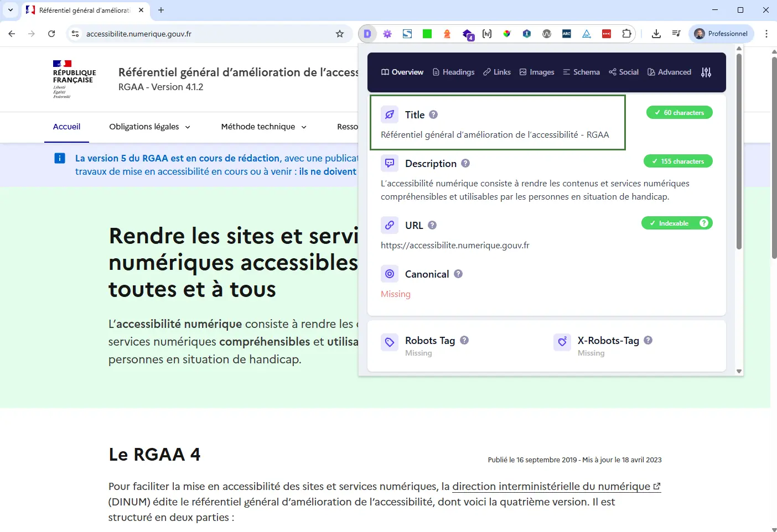Open the Chrome downloads icon
The width and height of the screenshot is (777, 532).
656,34
